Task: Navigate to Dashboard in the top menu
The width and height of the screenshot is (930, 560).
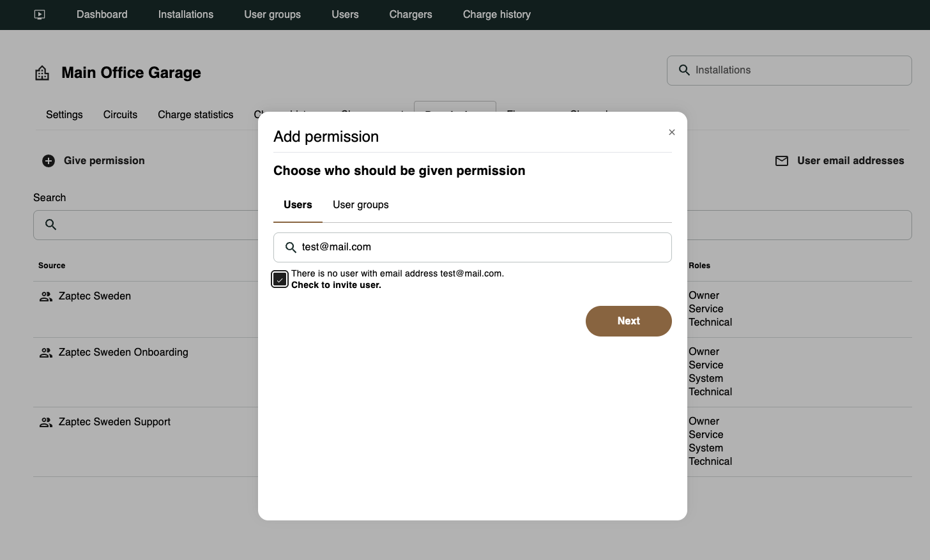Action: (x=102, y=14)
